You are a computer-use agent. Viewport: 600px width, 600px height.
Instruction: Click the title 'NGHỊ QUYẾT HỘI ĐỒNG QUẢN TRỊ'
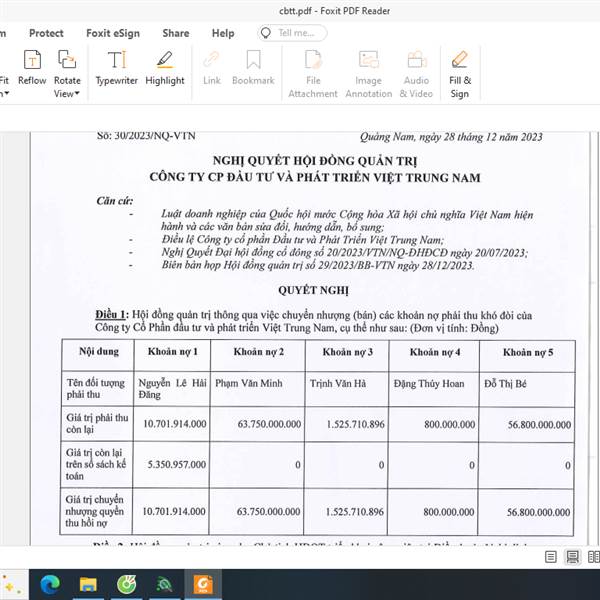315,161
